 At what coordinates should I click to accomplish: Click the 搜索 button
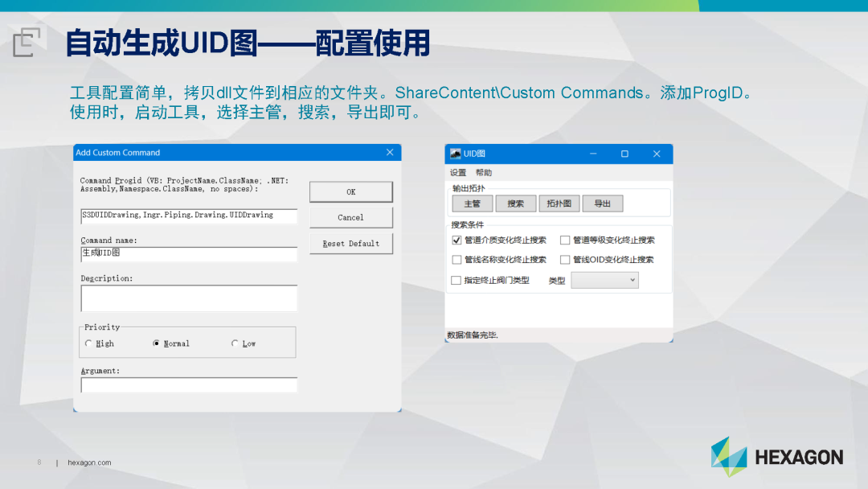pos(515,203)
